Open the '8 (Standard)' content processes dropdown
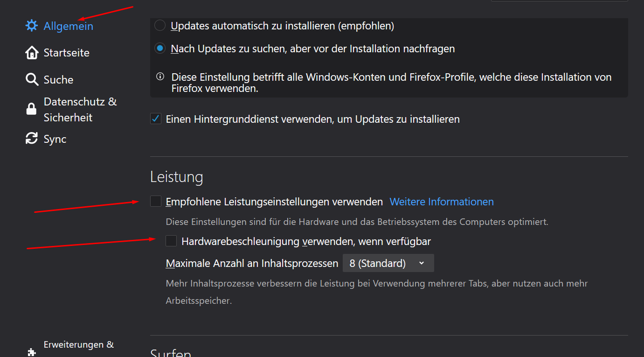644x357 pixels. 388,263
